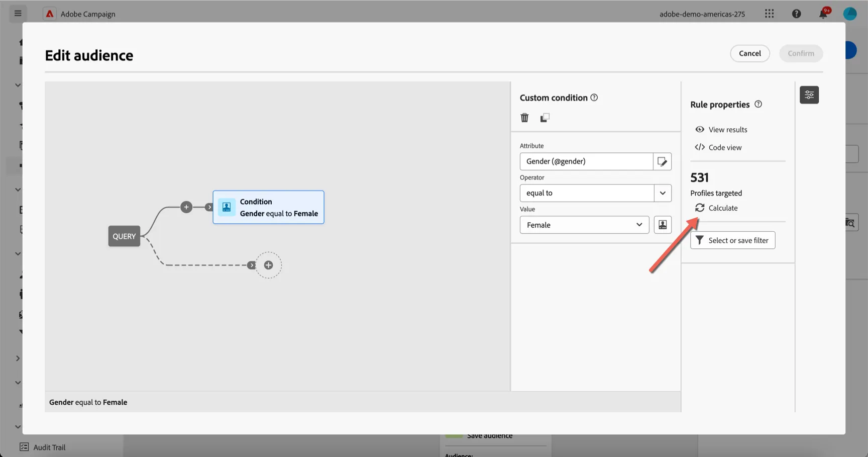This screenshot has height=457, width=868.
Task: Recalculate the profiles targeted
Action: point(717,208)
